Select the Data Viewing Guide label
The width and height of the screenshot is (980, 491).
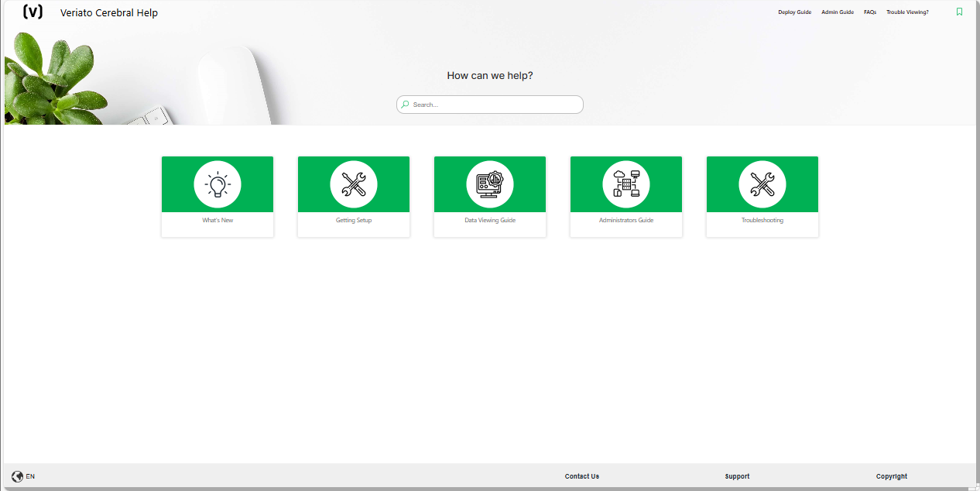click(x=490, y=221)
